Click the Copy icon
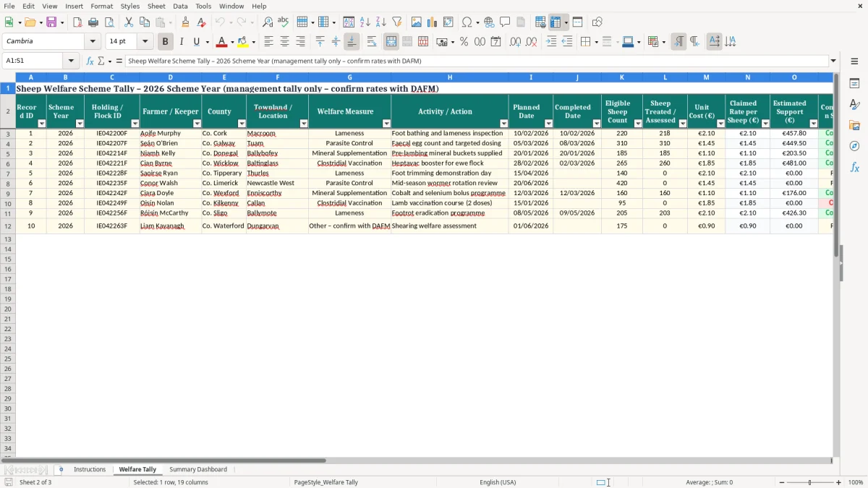 tap(145, 22)
